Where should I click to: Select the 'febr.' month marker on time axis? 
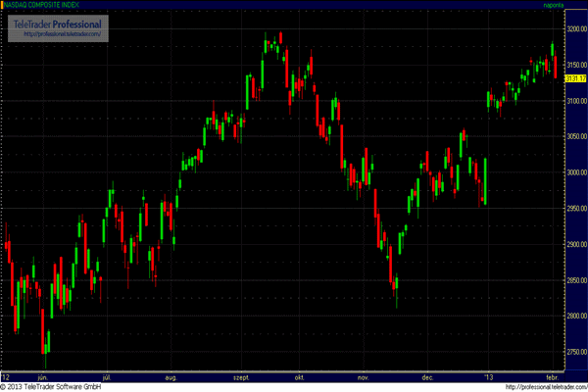coord(551,375)
